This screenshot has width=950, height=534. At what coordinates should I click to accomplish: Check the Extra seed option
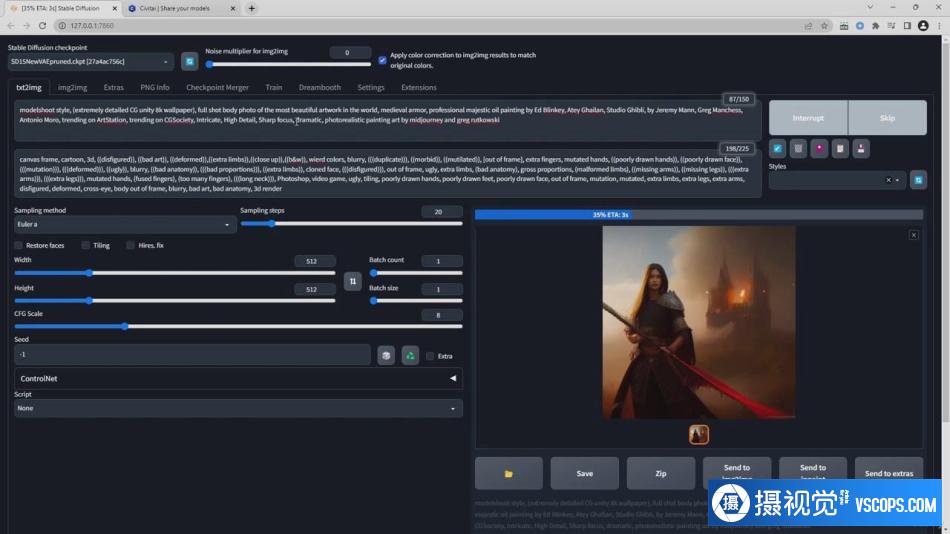(x=430, y=356)
